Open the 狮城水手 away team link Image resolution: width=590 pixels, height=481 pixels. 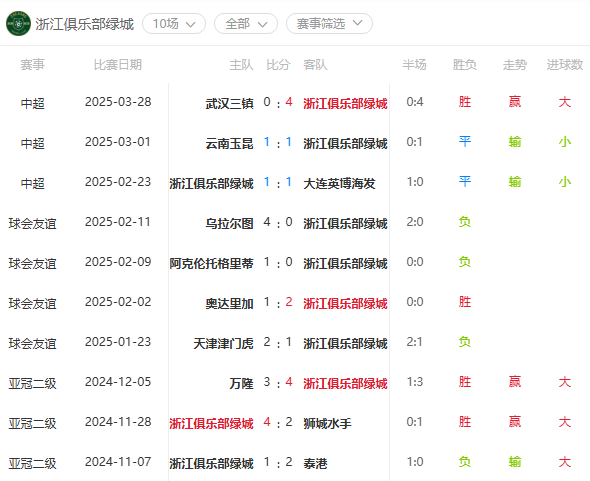click(327, 423)
